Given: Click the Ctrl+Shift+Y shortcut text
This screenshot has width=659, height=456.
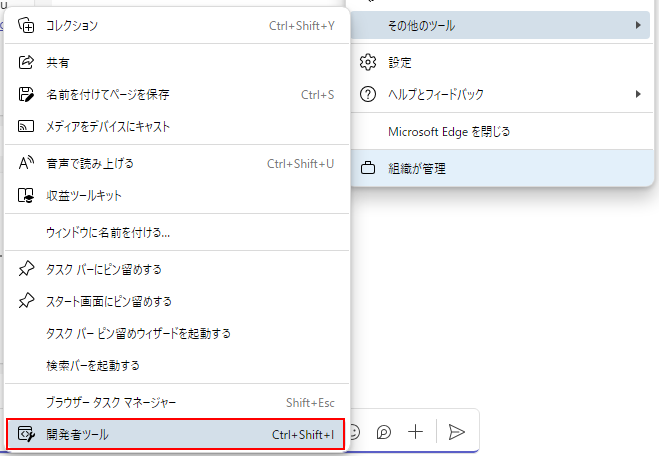Looking at the screenshot, I should tap(302, 26).
